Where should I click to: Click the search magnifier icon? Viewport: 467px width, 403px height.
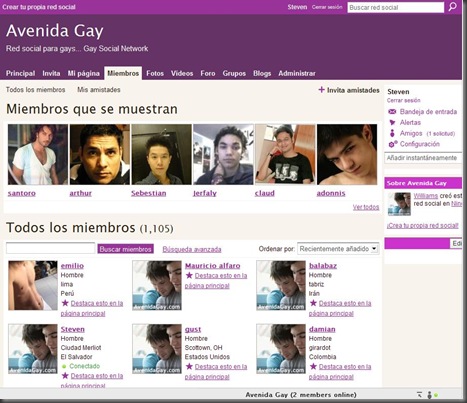point(452,7)
